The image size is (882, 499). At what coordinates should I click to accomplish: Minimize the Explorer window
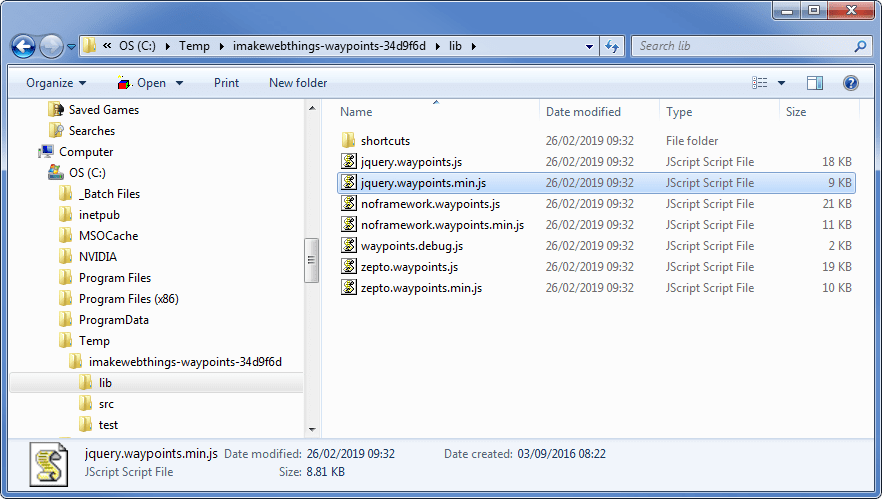pyautogui.click(x=787, y=11)
